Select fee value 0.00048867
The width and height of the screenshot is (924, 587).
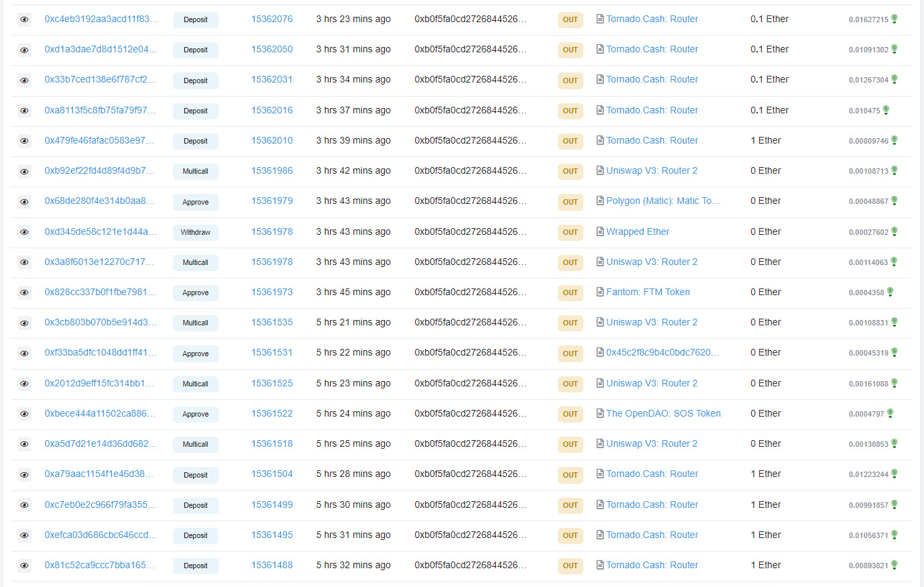click(868, 201)
